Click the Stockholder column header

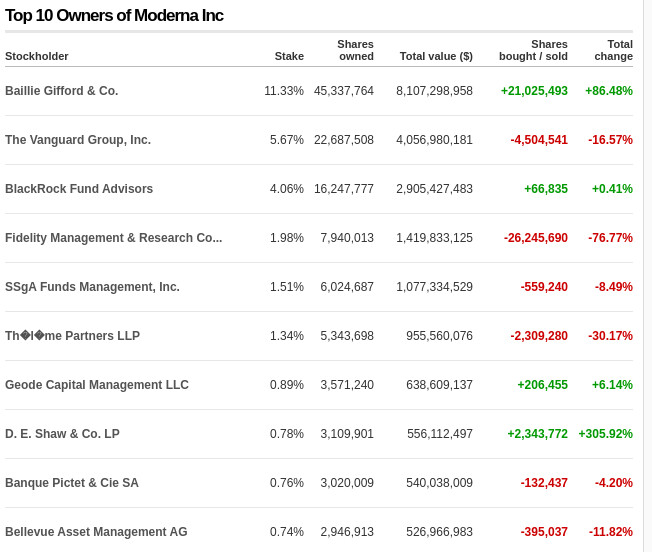tap(37, 56)
